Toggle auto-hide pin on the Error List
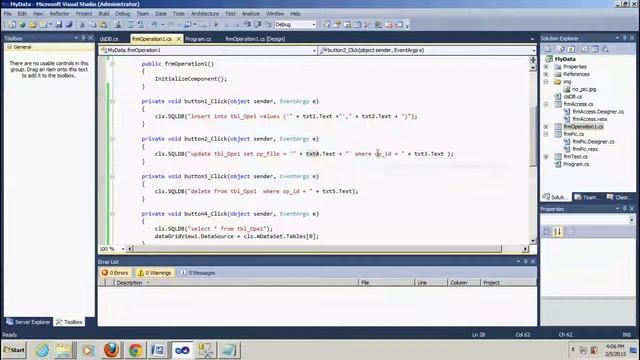640x360 pixels. pyautogui.click(x=526, y=261)
